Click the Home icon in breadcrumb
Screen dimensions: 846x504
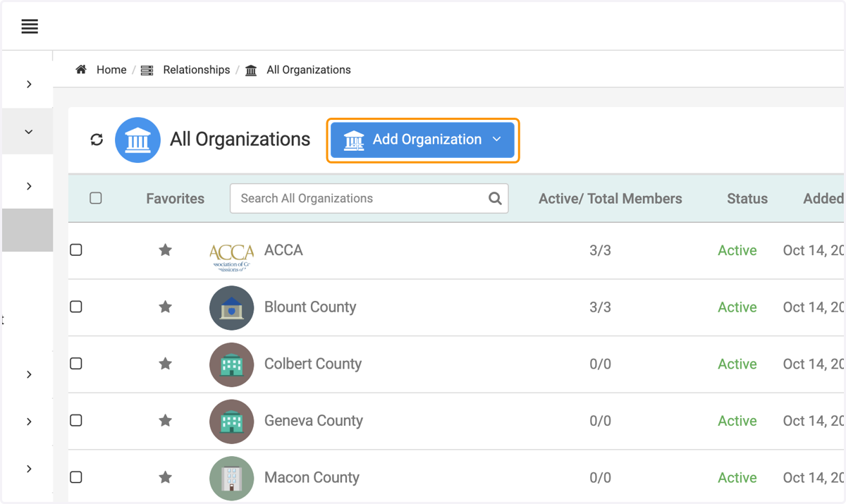pos(81,70)
